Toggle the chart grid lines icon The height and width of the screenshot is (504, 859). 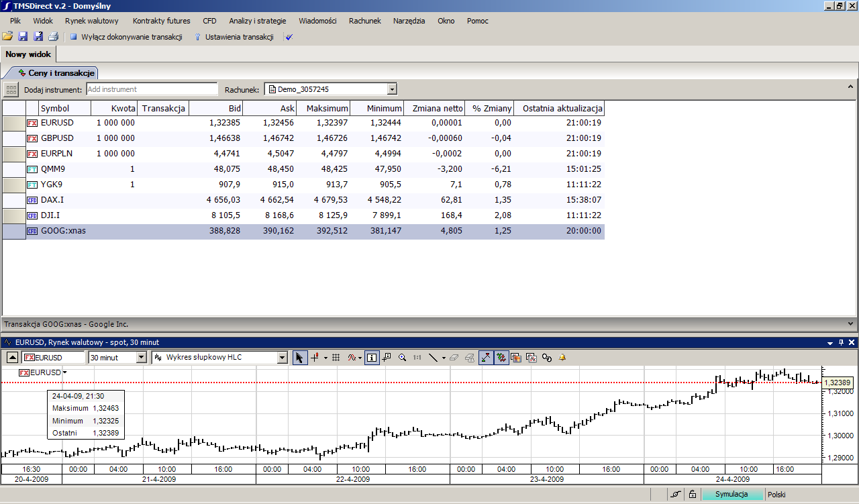pyautogui.click(x=336, y=358)
